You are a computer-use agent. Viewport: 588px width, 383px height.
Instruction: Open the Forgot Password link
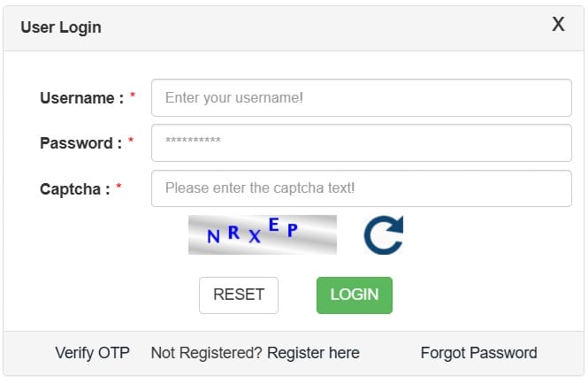[478, 353]
